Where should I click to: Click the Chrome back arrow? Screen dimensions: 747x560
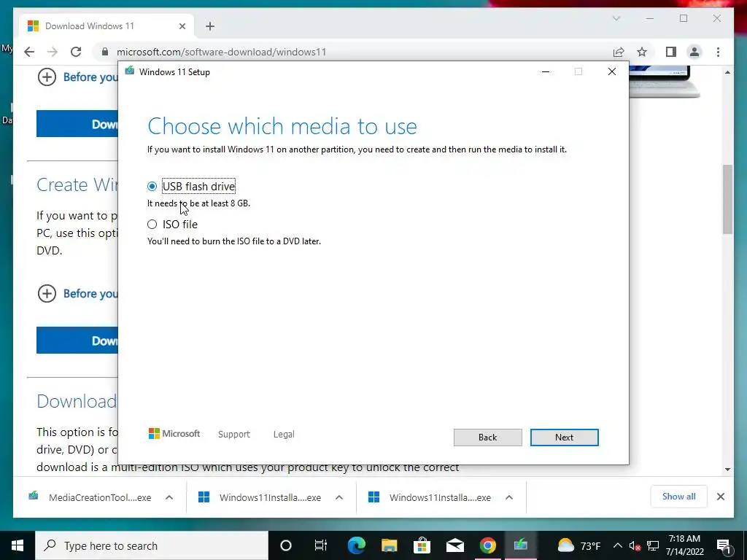point(29,52)
